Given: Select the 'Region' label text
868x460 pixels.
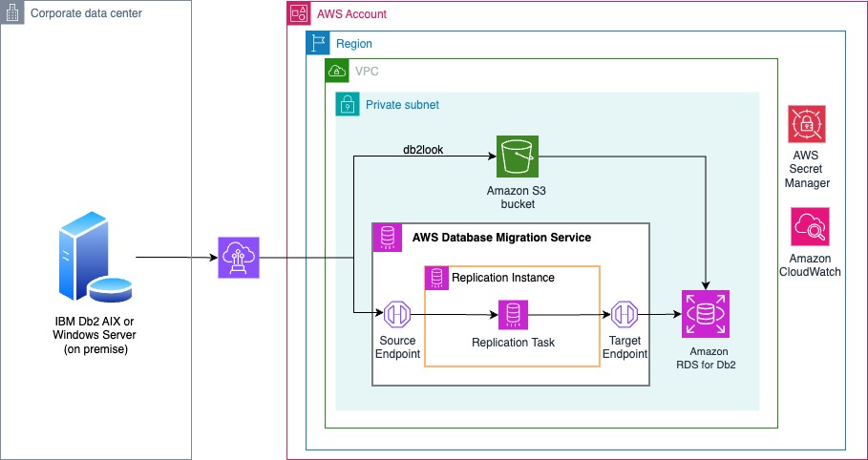Looking at the screenshot, I should point(354,44).
